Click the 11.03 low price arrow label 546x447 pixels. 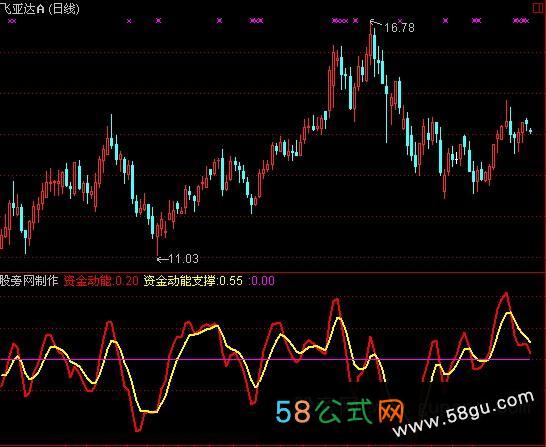(x=178, y=259)
